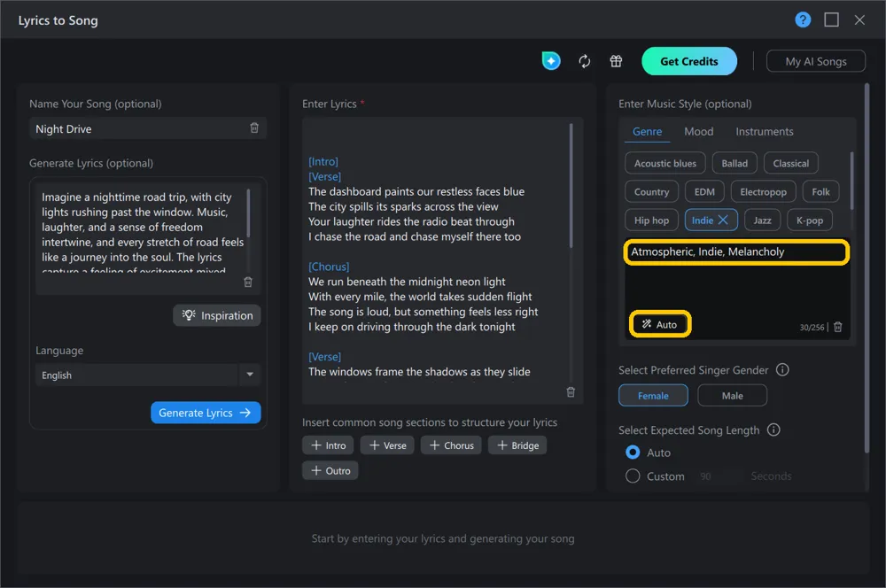Click Get Credits button
The height and width of the screenshot is (588, 886).
click(x=688, y=61)
